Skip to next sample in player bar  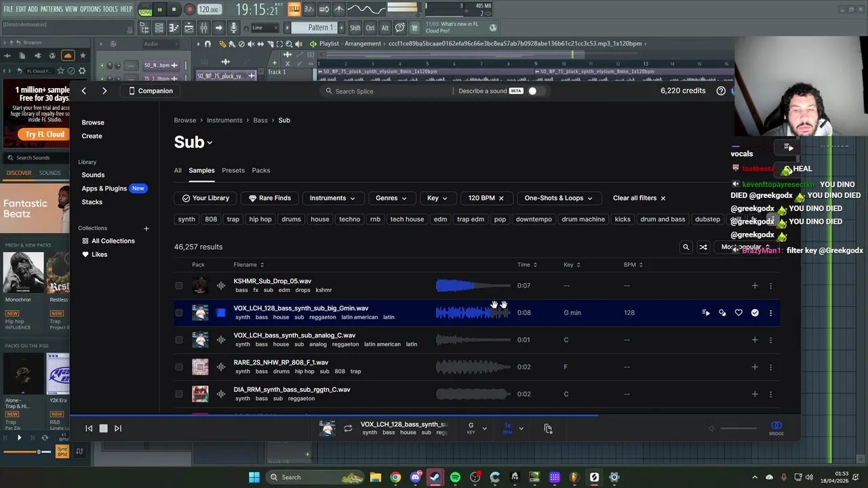tap(118, 428)
